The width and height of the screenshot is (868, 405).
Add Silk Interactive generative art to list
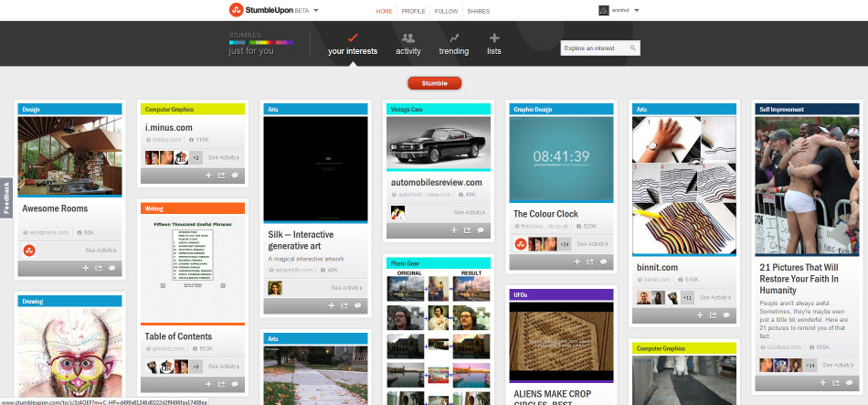pos(331,306)
